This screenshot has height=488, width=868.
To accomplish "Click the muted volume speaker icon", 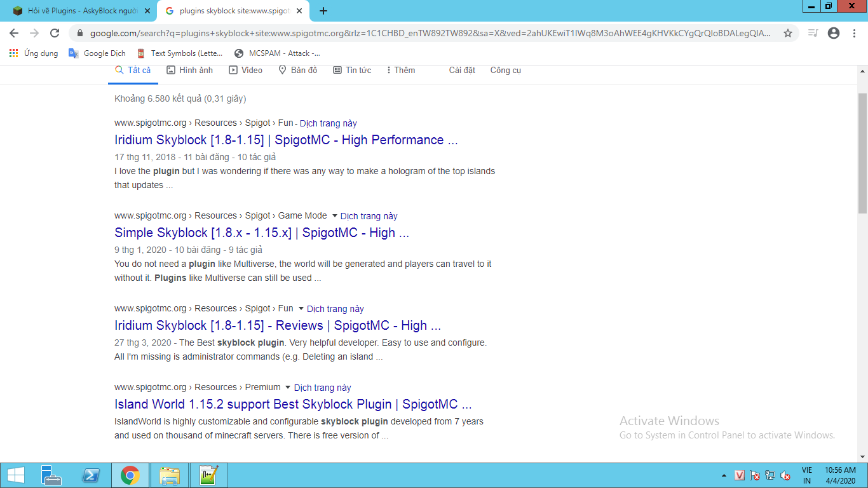I will pyautogui.click(x=785, y=475).
